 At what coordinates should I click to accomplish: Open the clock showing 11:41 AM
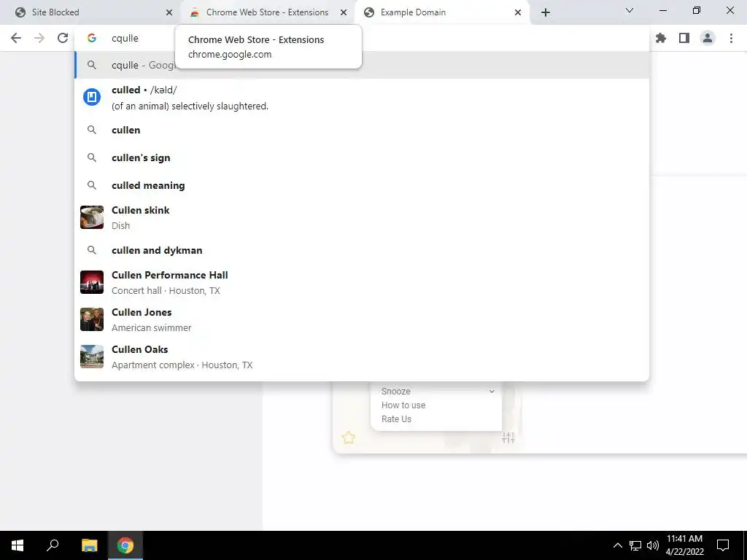coord(684,545)
